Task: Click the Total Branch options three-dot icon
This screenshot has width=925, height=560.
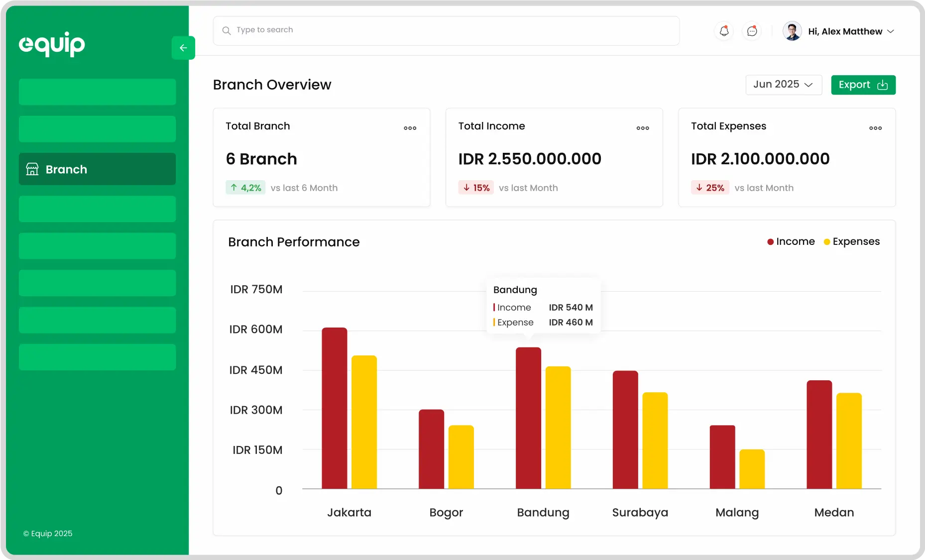Action: pyautogui.click(x=409, y=128)
